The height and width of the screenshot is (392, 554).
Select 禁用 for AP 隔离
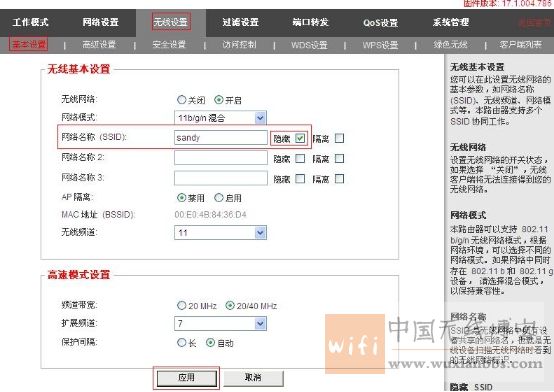(182, 198)
